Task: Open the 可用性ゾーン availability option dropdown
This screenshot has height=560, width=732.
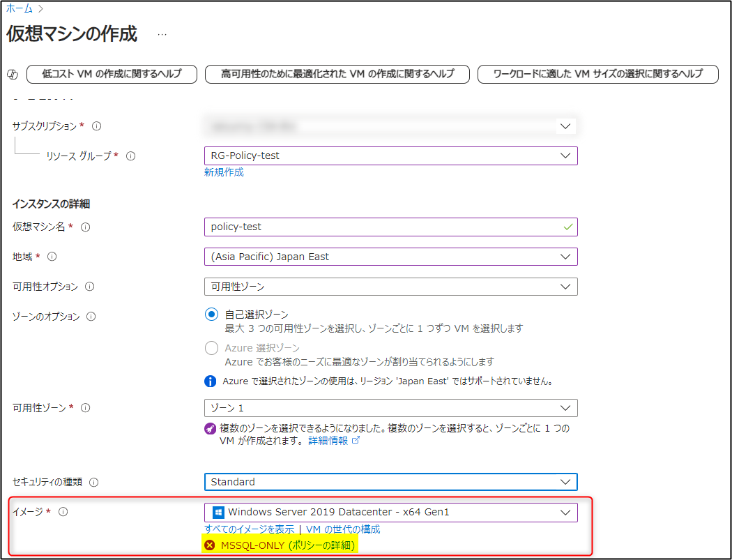Action: coord(390,287)
